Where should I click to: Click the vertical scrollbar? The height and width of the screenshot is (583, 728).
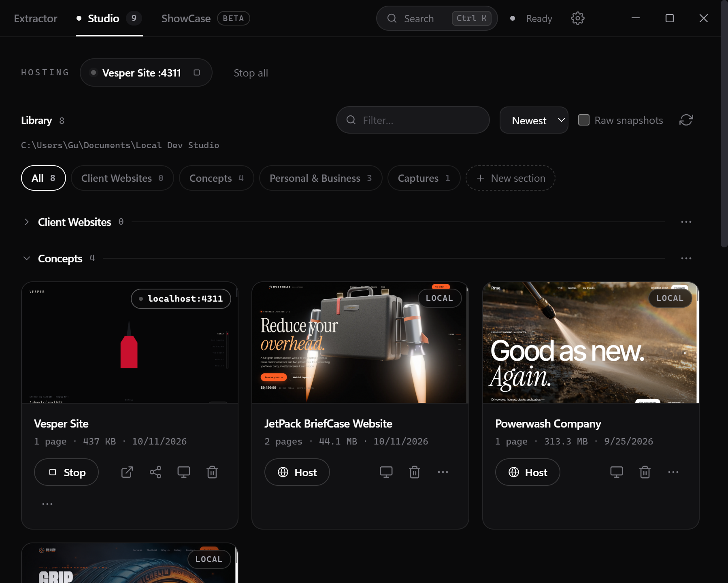[x=724, y=124]
